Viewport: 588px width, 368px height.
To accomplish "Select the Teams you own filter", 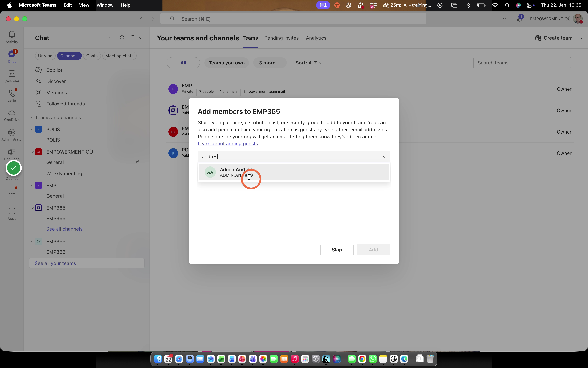I will pos(226,63).
